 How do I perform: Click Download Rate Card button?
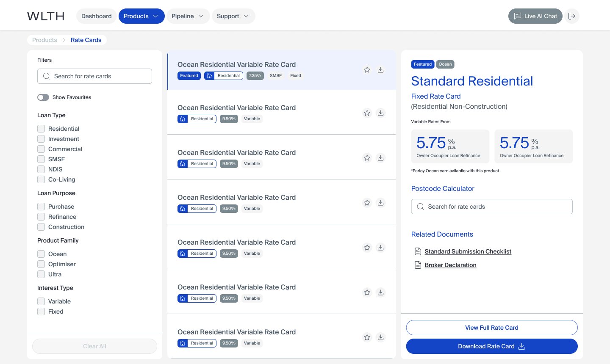(x=492, y=346)
